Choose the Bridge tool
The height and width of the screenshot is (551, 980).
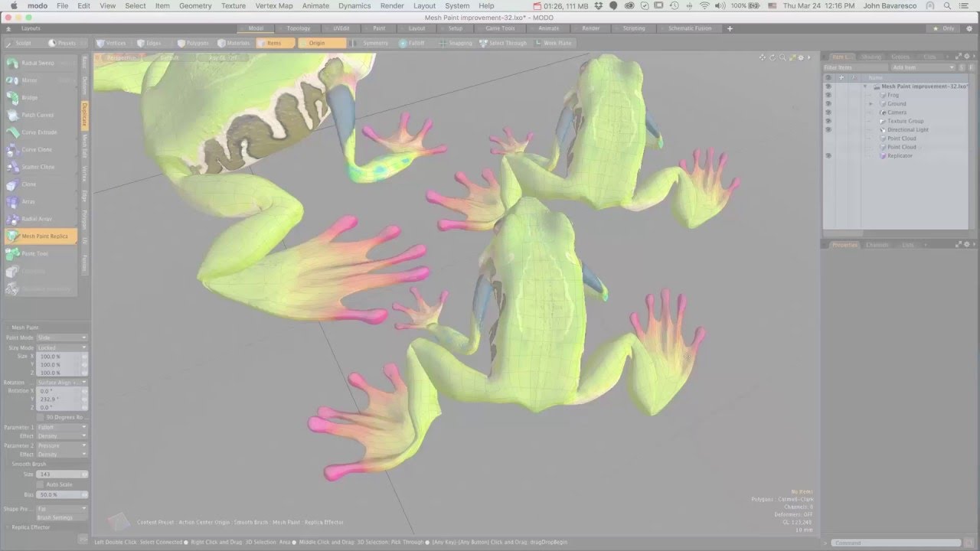click(x=40, y=98)
